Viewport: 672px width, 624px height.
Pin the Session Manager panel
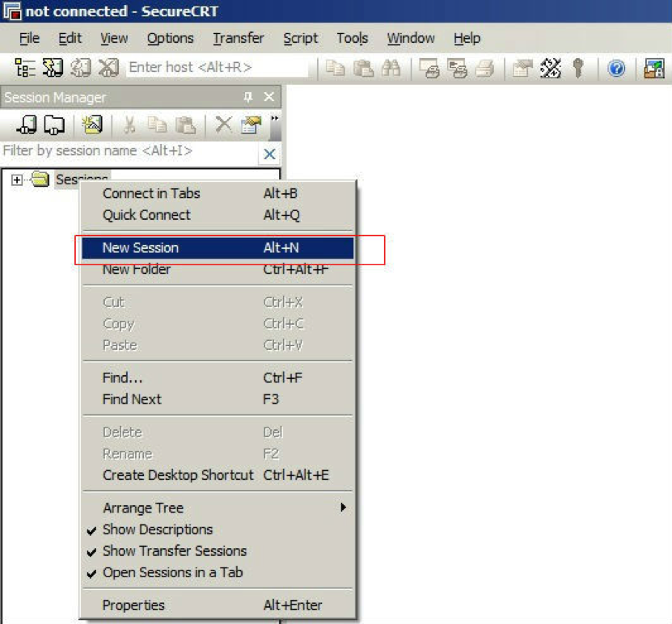point(248,97)
